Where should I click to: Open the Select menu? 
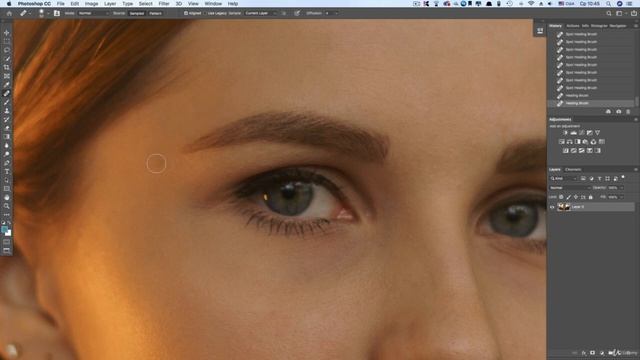click(145, 4)
